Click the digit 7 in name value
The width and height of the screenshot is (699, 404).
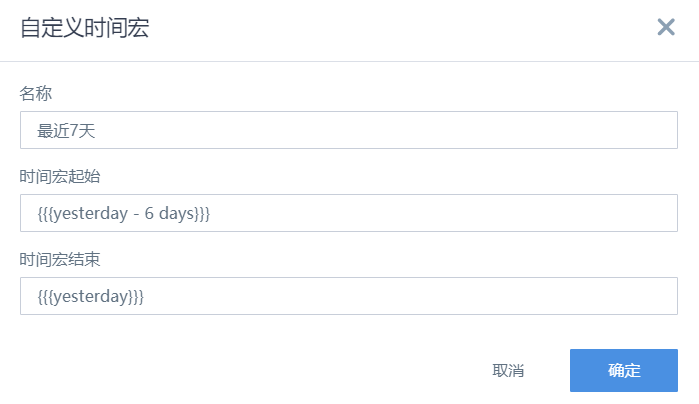(x=74, y=131)
